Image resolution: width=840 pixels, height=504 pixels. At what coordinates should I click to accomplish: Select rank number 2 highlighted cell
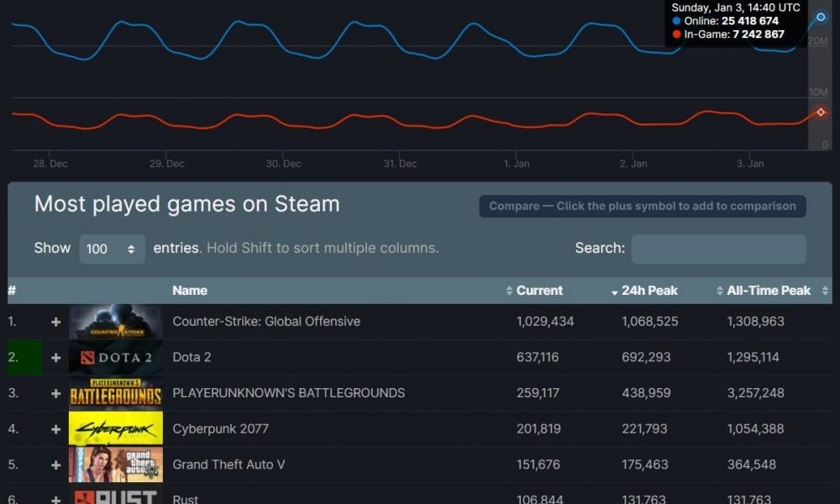pos(25,357)
